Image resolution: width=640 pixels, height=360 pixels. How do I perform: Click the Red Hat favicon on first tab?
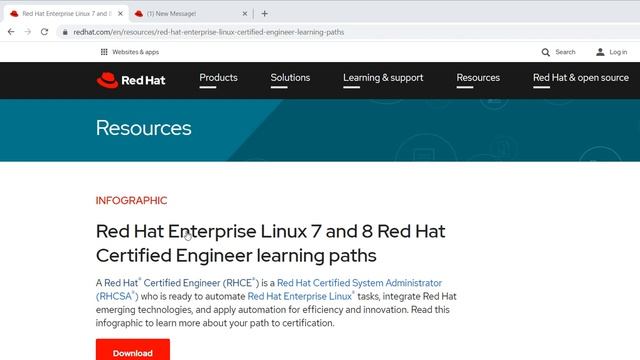[x=14, y=13]
